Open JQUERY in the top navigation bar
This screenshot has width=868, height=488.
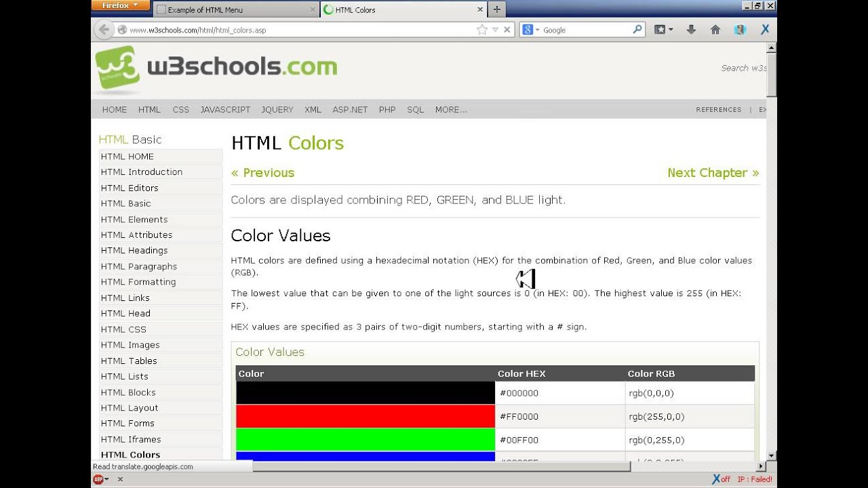[x=277, y=110]
